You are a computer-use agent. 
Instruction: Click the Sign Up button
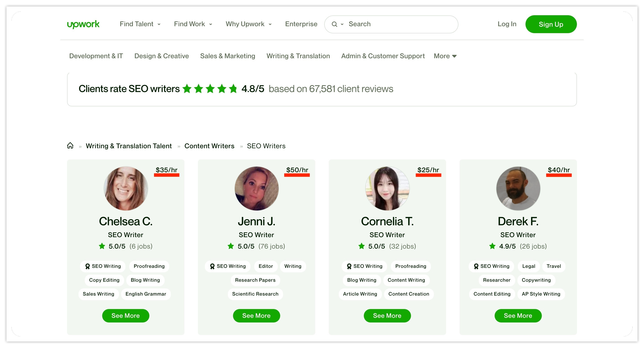[x=551, y=24]
